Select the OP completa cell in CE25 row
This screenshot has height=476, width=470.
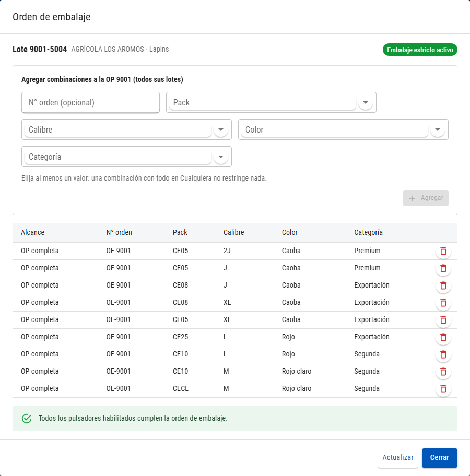point(40,337)
